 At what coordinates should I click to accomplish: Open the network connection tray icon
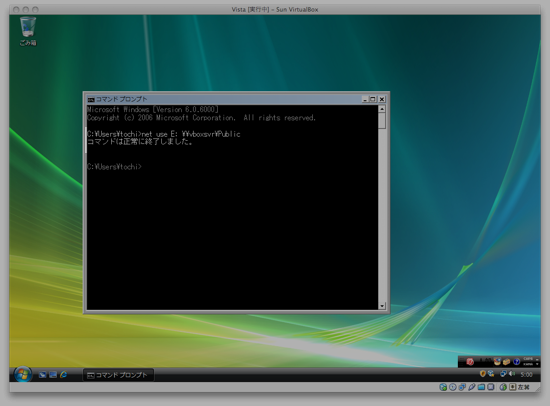503,374
